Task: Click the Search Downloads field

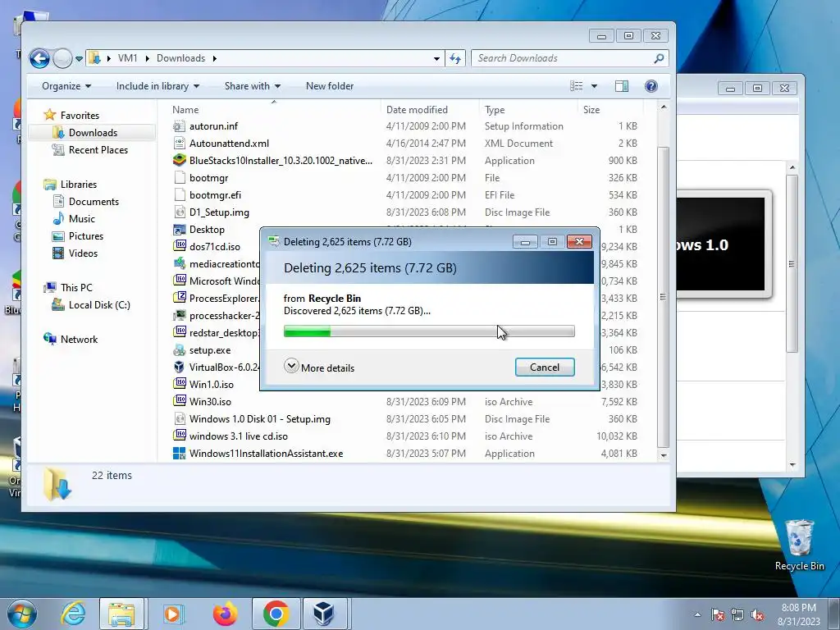Action: point(569,58)
